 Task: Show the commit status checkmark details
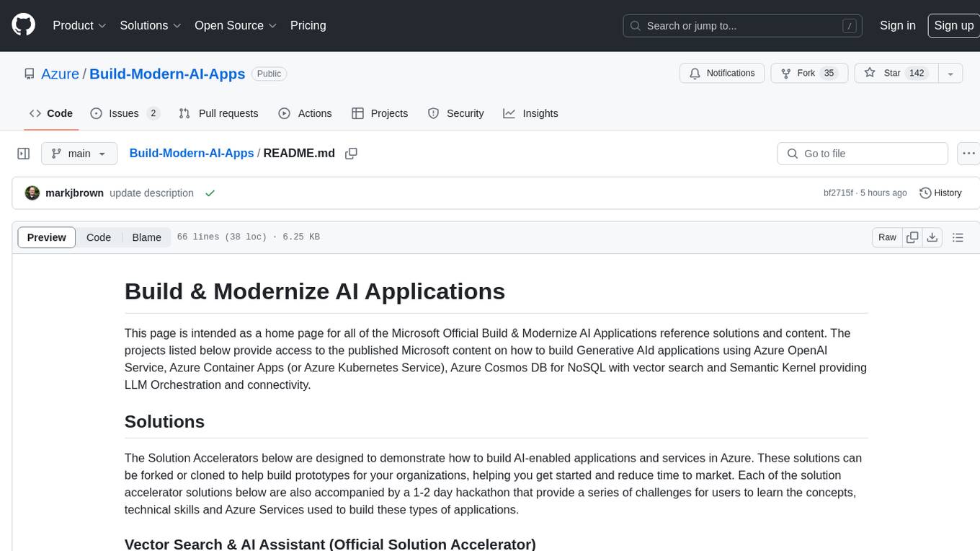210,193
